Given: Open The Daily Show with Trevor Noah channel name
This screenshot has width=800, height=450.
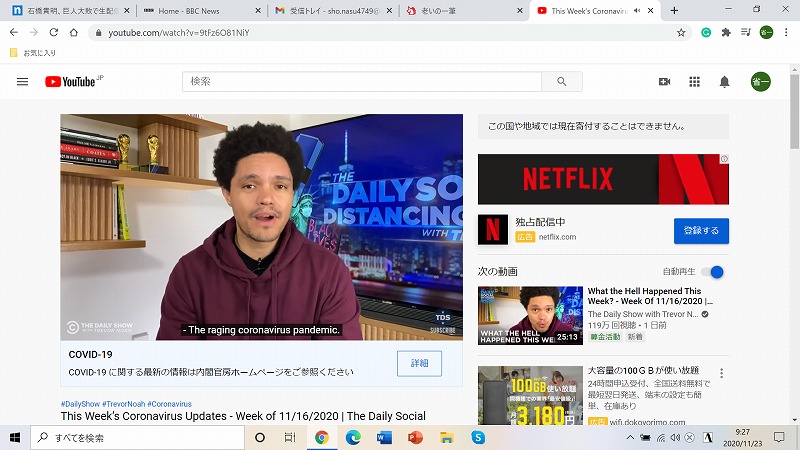Looking at the screenshot, I should click(x=643, y=314).
